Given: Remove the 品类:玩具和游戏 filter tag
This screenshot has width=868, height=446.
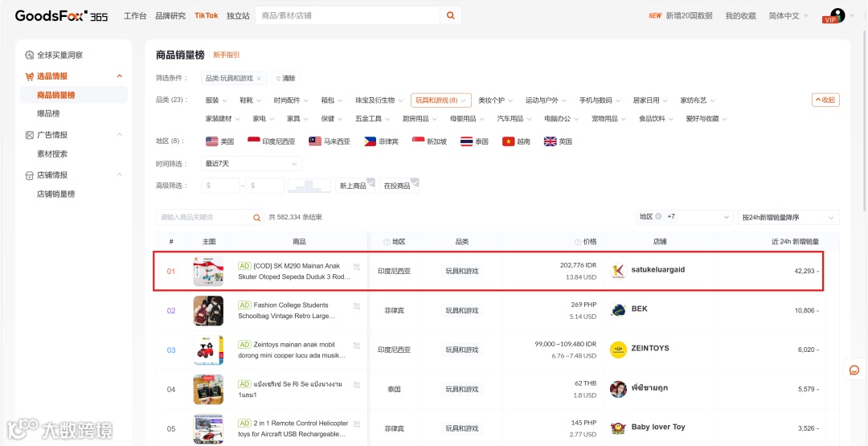Looking at the screenshot, I should [259, 78].
